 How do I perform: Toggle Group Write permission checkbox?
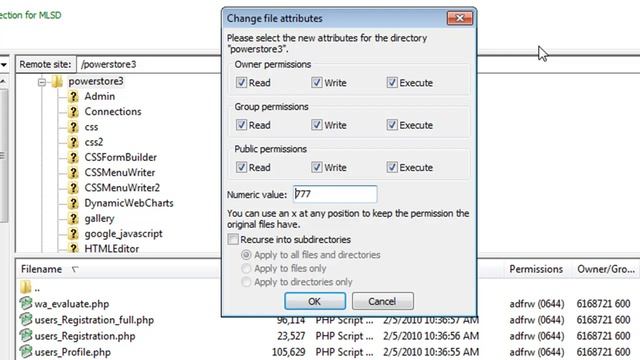[x=317, y=125]
